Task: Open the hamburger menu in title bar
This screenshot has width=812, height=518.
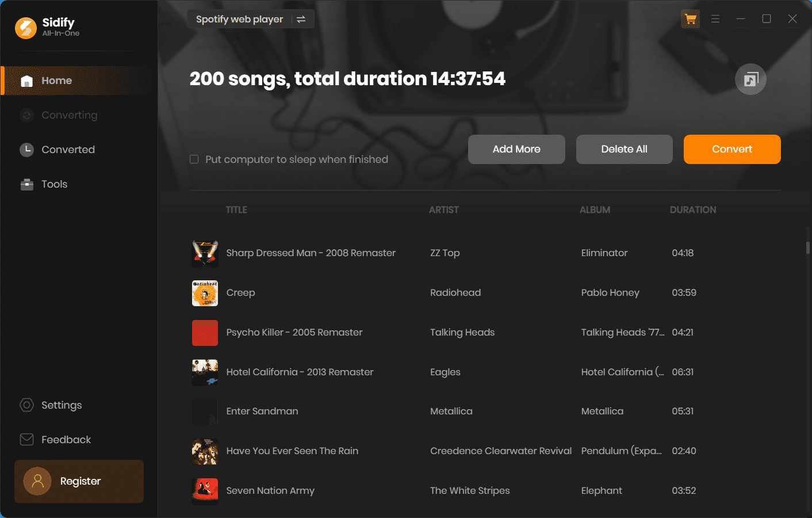Action: (715, 19)
